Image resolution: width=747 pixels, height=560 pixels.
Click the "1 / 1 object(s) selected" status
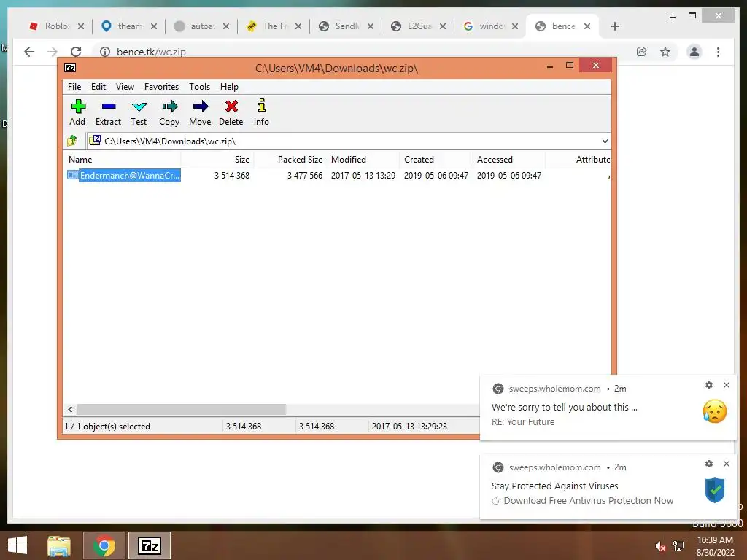(x=107, y=426)
